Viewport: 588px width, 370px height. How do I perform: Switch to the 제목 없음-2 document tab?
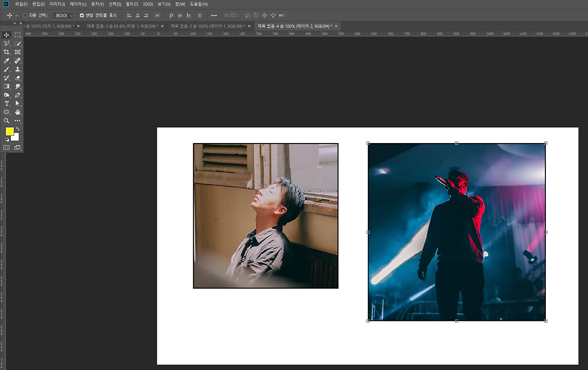[121, 26]
